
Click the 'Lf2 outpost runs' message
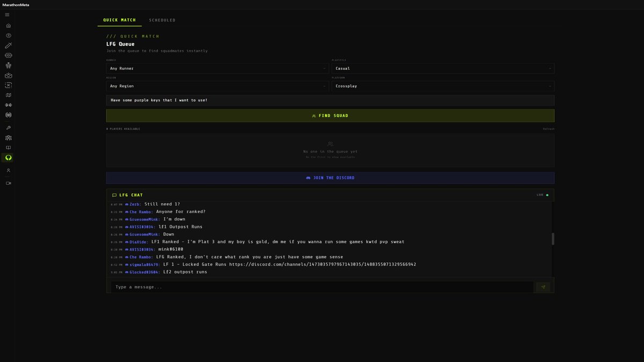coord(185,272)
